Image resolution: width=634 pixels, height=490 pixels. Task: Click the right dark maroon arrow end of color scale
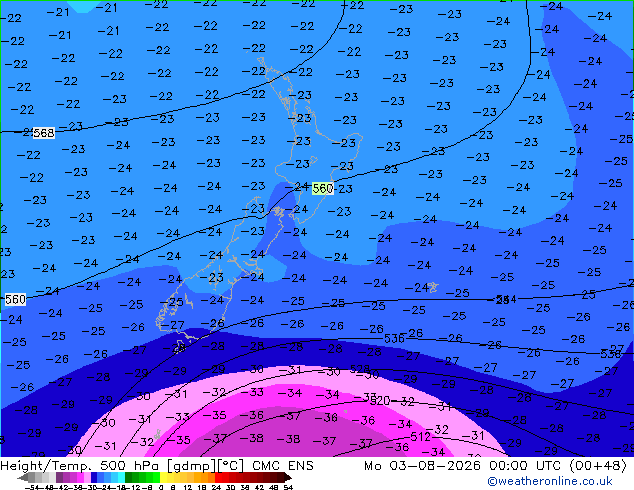288,478
